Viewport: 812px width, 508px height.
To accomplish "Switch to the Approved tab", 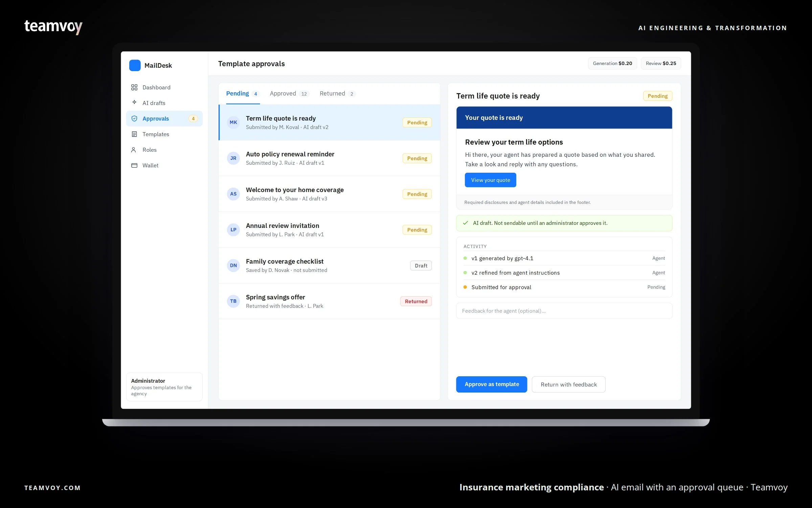I will coord(289,94).
